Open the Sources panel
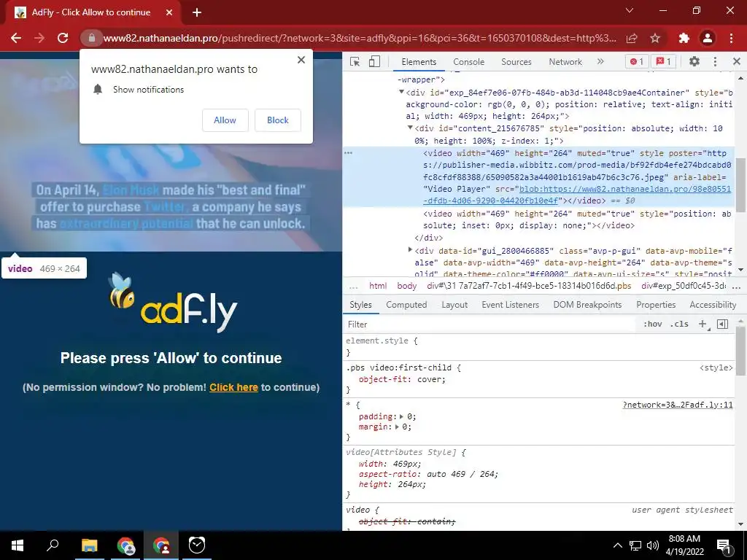Viewport: 747px width, 560px height. 516,62
